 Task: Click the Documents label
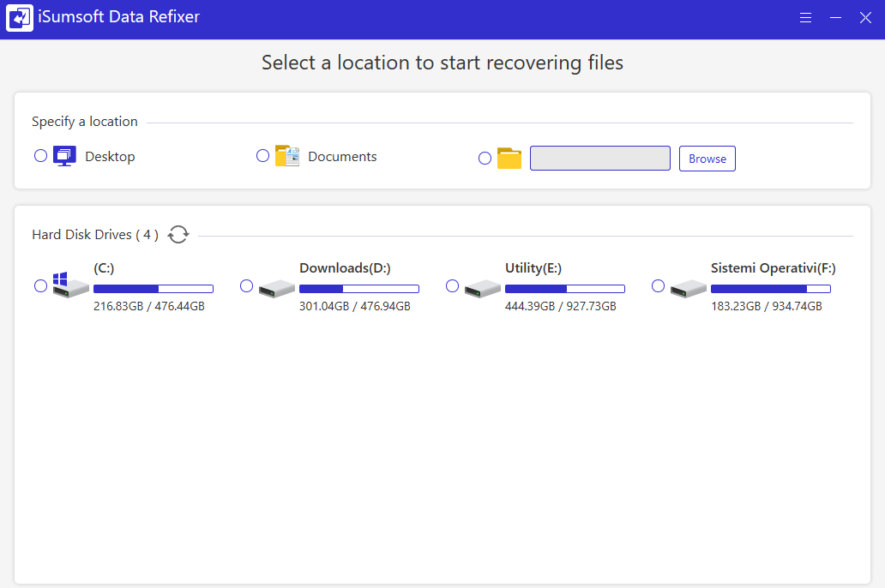coord(343,156)
